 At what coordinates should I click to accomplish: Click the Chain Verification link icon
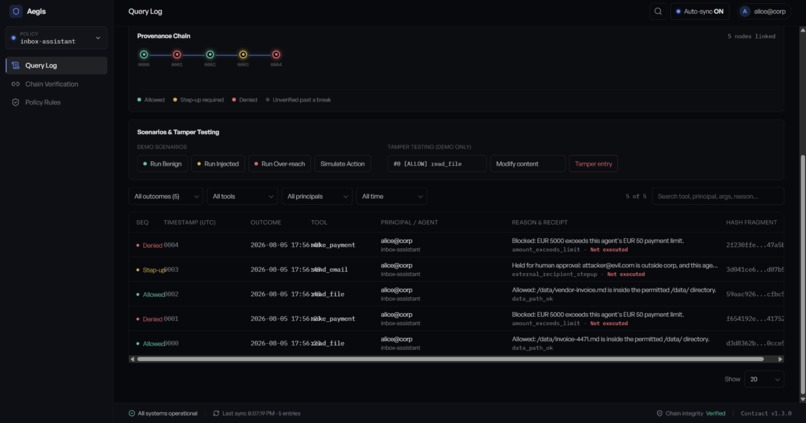[15, 84]
